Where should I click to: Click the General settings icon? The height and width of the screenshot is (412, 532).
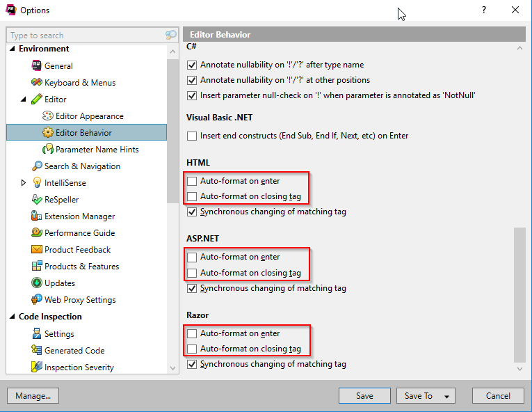[x=37, y=65]
